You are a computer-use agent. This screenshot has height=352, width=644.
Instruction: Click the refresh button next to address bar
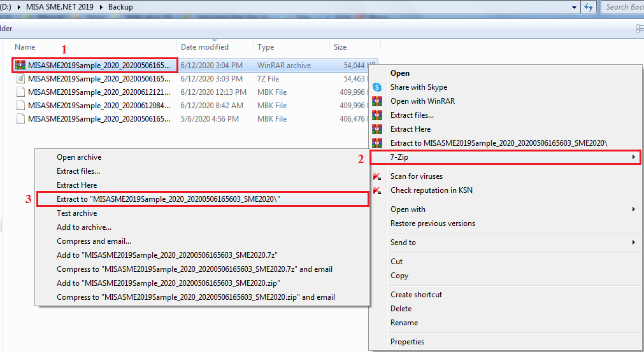(589, 7)
